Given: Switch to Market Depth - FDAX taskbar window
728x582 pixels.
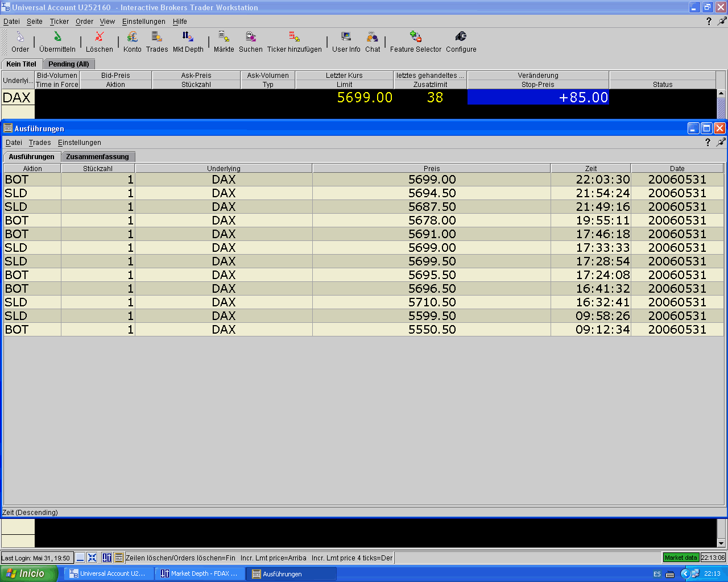Looking at the screenshot, I should coord(200,574).
